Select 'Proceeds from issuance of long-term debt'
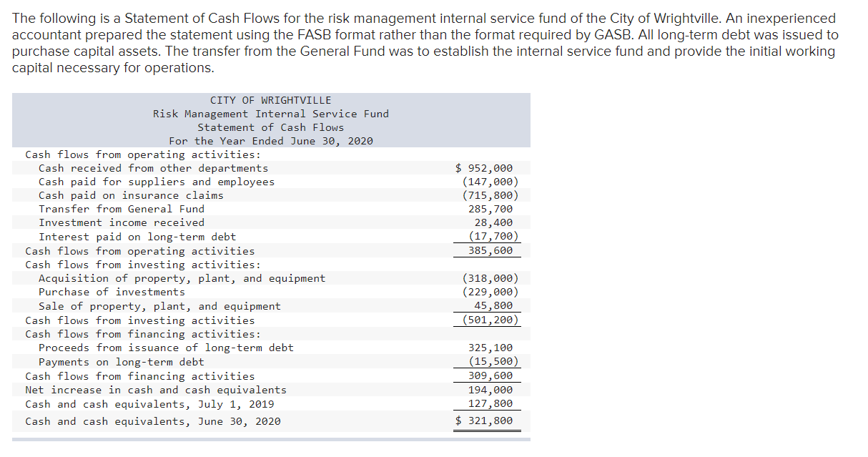This screenshot has width=868, height=457. click(x=166, y=348)
